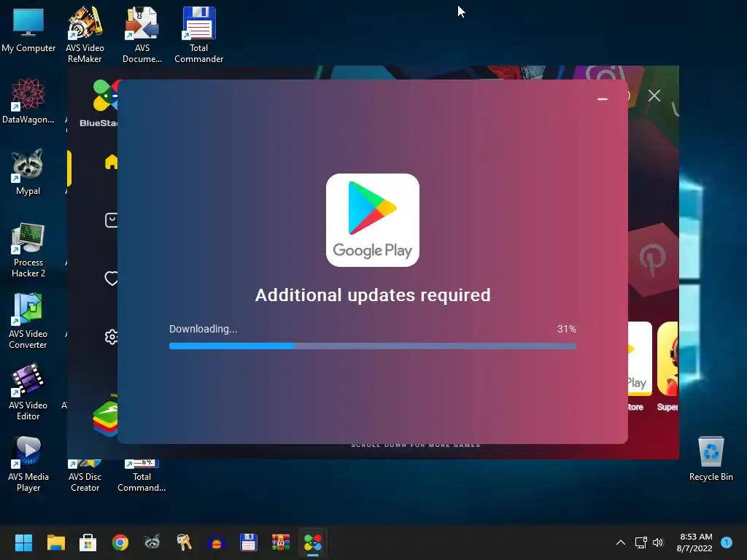The image size is (747, 560).
Task: Minimize the Additional updates dialog
Action: (x=603, y=99)
